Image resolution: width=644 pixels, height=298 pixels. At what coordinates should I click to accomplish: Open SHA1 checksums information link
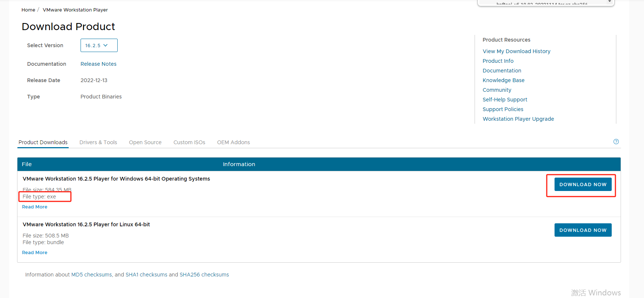tap(146, 275)
